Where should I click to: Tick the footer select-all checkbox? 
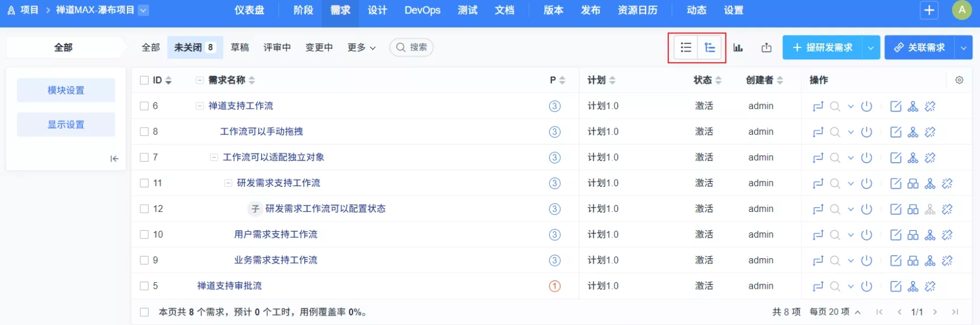pos(144,312)
